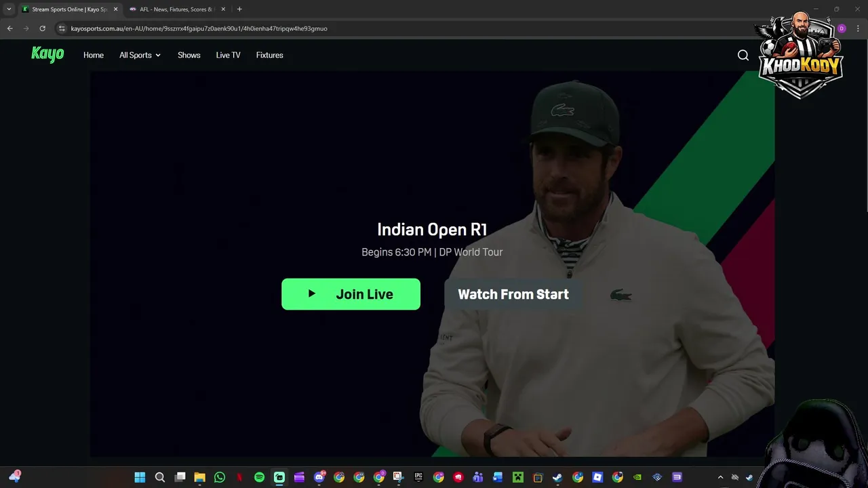Open Minecraft from the taskbar

click(518, 477)
